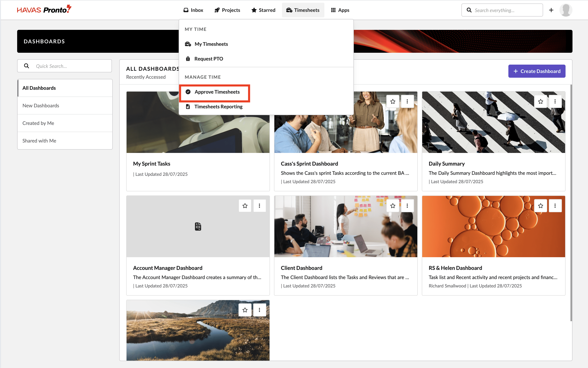
Task: Open options menu for Client Dashboard
Action: tap(407, 206)
